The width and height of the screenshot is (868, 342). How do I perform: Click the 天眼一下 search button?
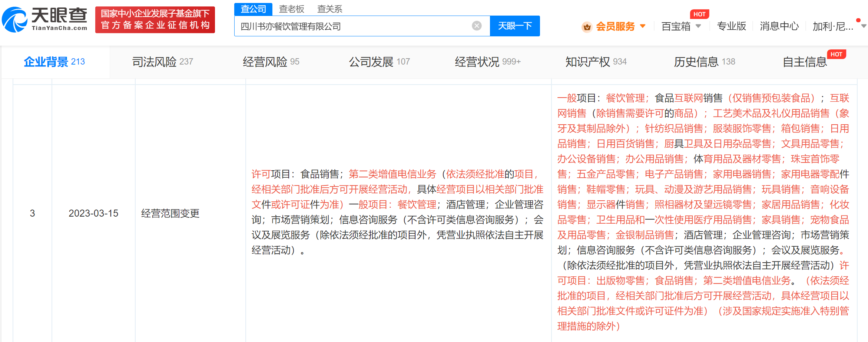coord(515,26)
